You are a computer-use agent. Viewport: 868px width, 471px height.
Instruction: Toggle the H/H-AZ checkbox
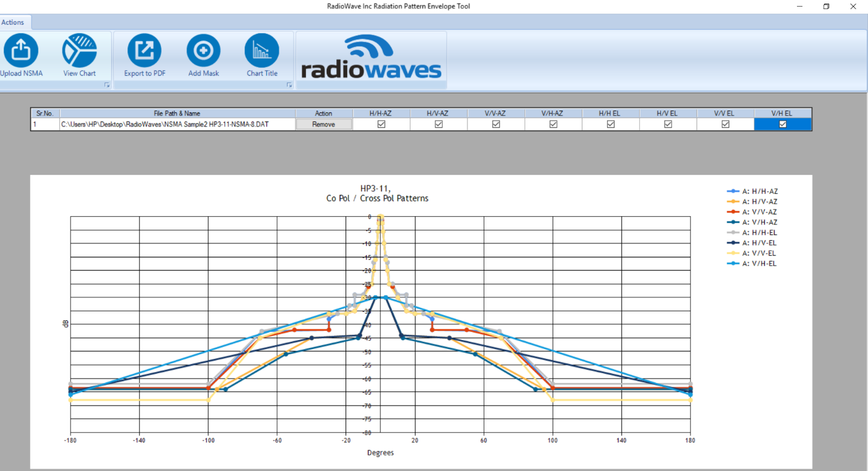click(381, 124)
